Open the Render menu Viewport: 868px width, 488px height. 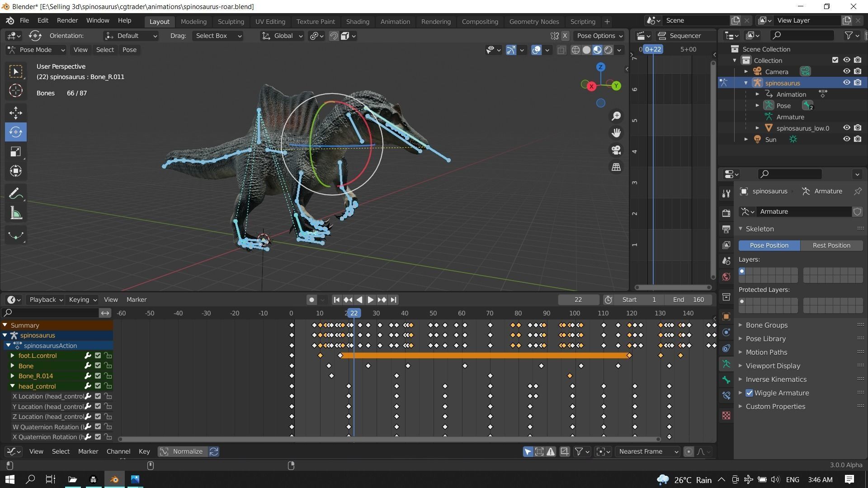(67, 21)
